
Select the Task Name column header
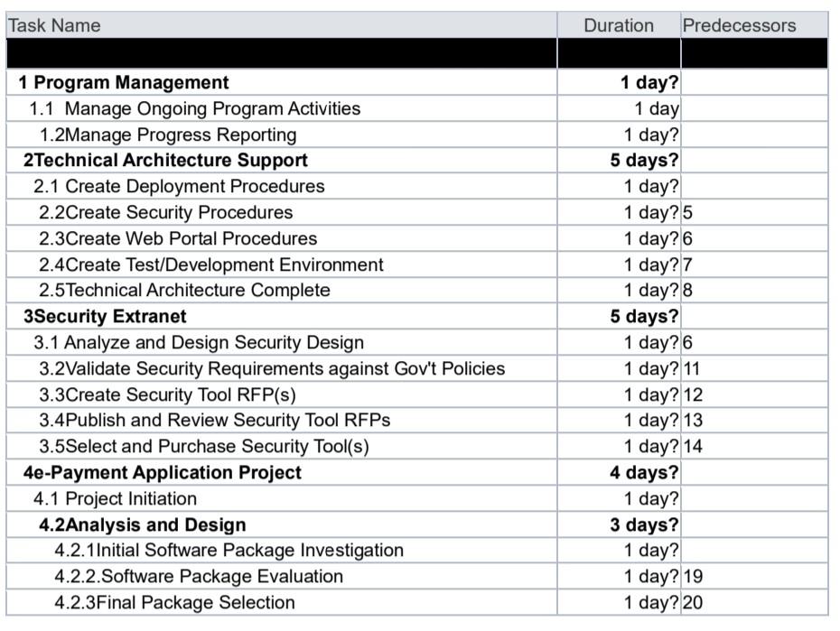(x=54, y=25)
